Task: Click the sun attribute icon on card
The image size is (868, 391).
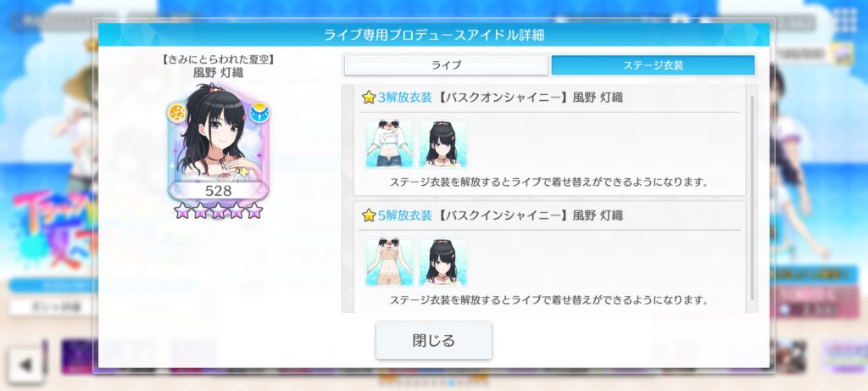Action: (177, 113)
